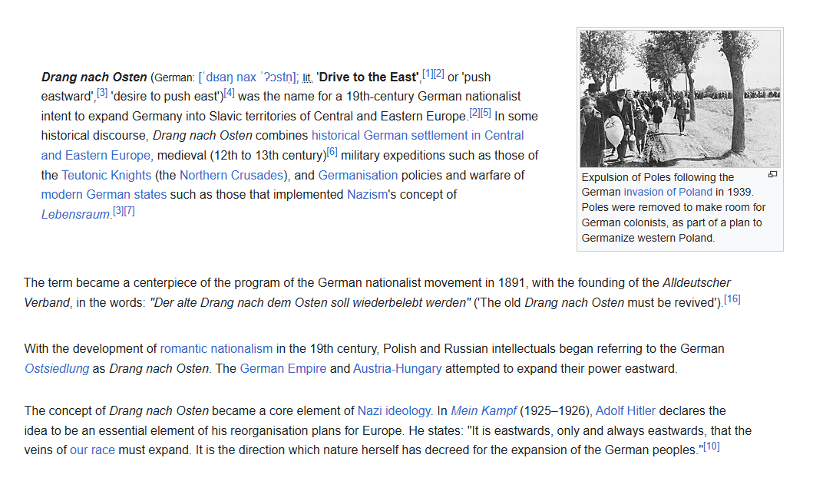Follow the 'modern German states' link

click(x=104, y=195)
